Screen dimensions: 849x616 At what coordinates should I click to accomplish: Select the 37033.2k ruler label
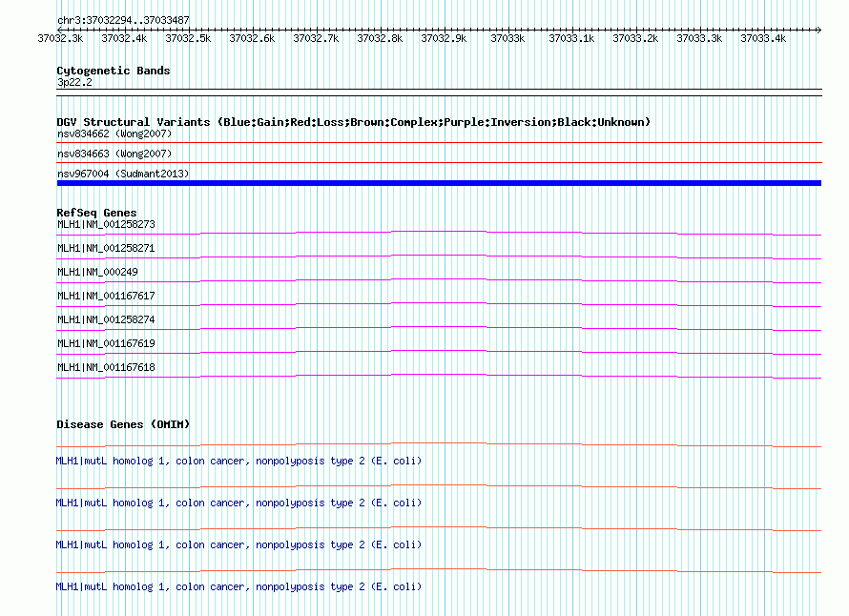[635, 38]
